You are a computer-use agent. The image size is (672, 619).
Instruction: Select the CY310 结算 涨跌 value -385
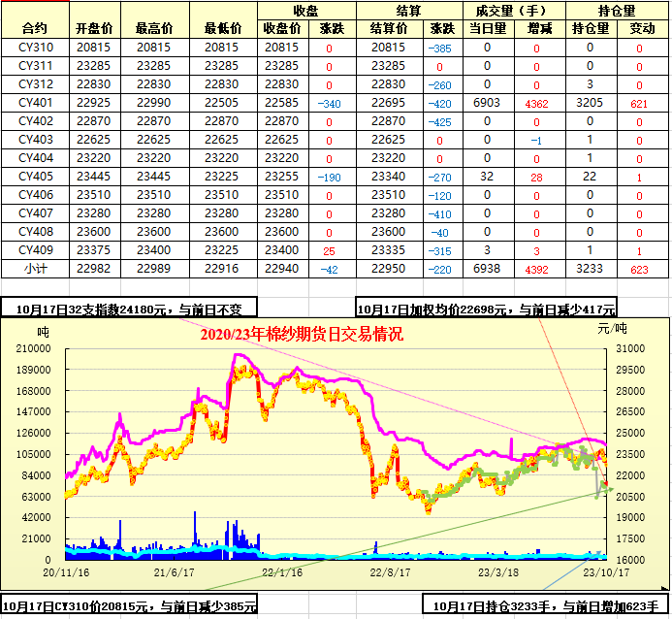[x=440, y=48]
